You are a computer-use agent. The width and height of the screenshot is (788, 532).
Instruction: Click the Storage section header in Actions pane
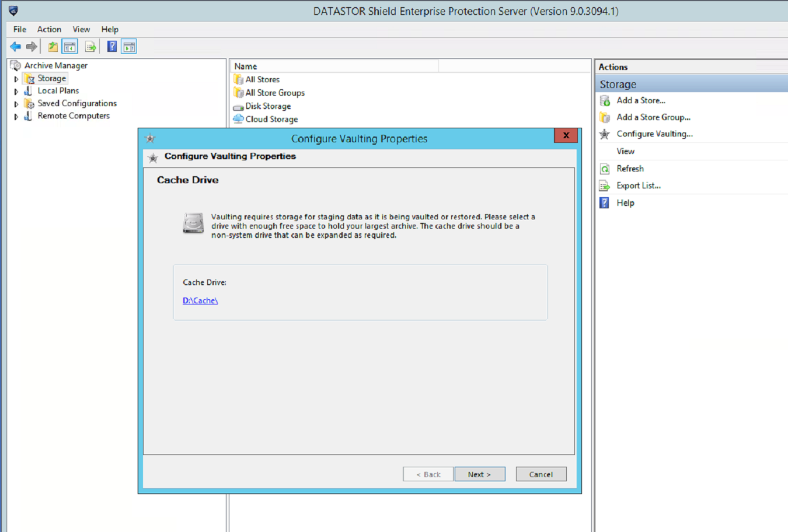tap(692, 84)
